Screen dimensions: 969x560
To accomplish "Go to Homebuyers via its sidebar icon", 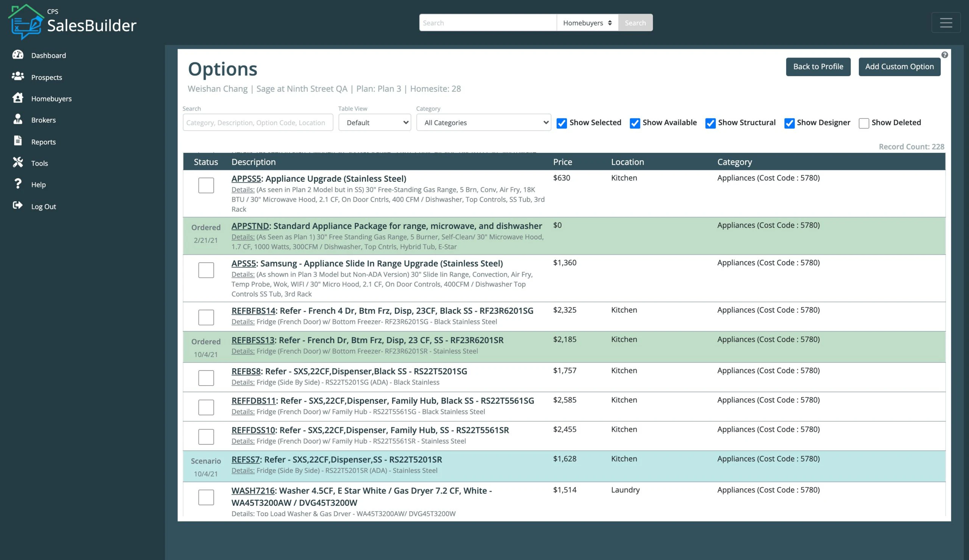I will (x=18, y=98).
